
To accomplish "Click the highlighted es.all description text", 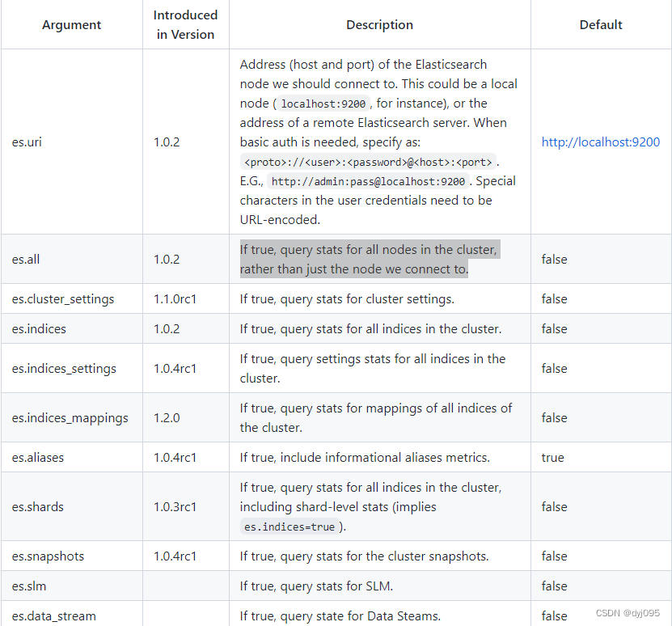I will coord(369,259).
